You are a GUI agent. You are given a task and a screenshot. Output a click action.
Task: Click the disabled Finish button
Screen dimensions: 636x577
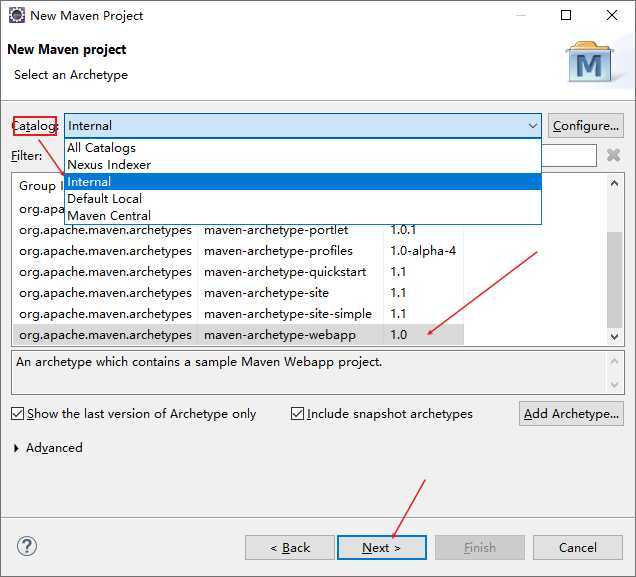(x=480, y=547)
